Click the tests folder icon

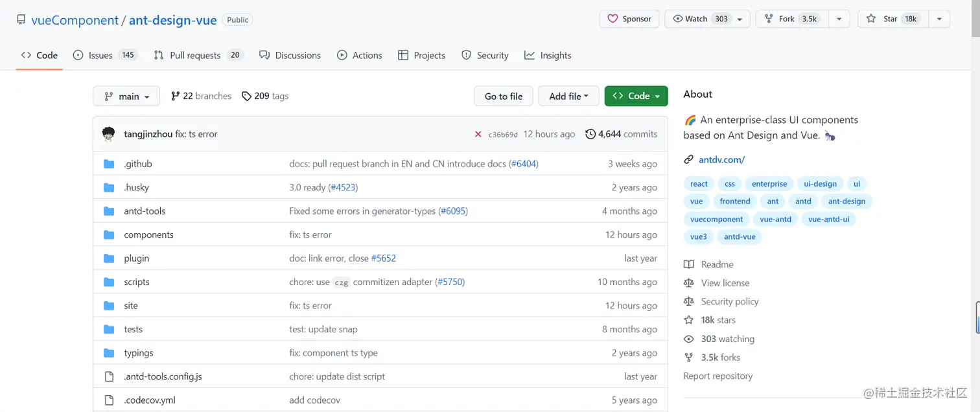[x=109, y=329]
